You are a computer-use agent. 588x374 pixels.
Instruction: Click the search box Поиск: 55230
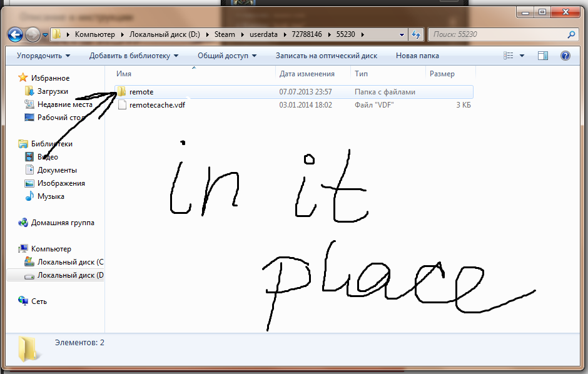pyautogui.click(x=502, y=34)
